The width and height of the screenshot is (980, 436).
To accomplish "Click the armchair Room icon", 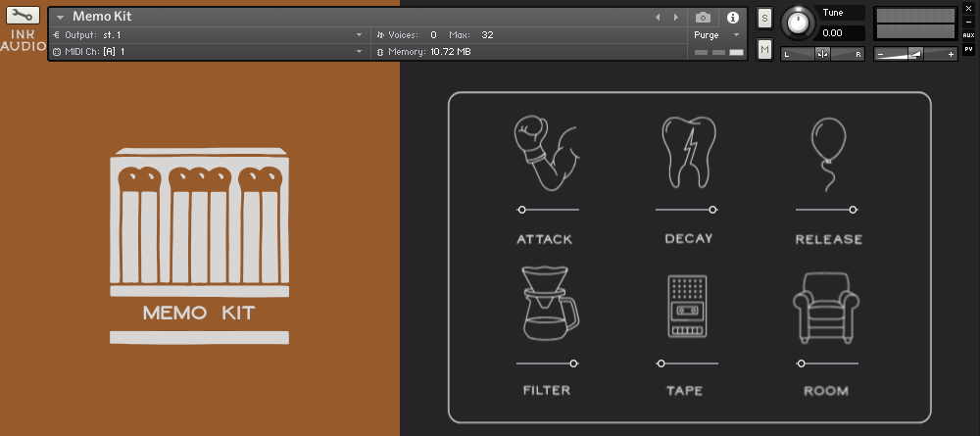I will click(826, 306).
